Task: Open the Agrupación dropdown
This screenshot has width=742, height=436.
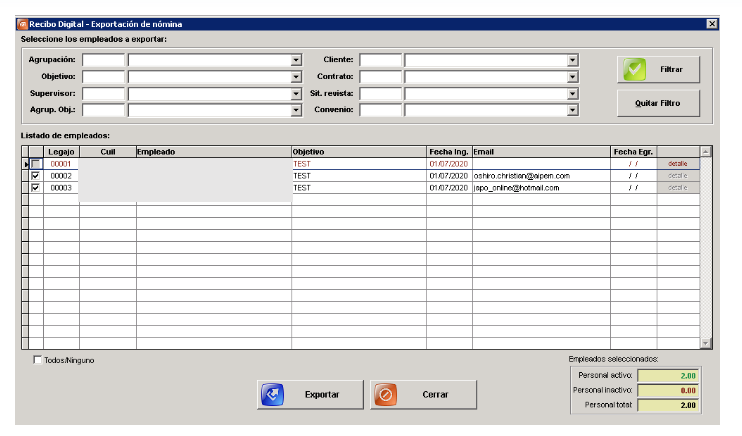Action: (x=296, y=60)
